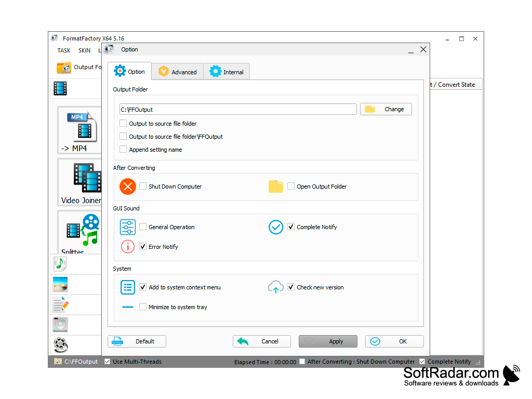Click status bar C:\FFOutput path text

[81, 362]
